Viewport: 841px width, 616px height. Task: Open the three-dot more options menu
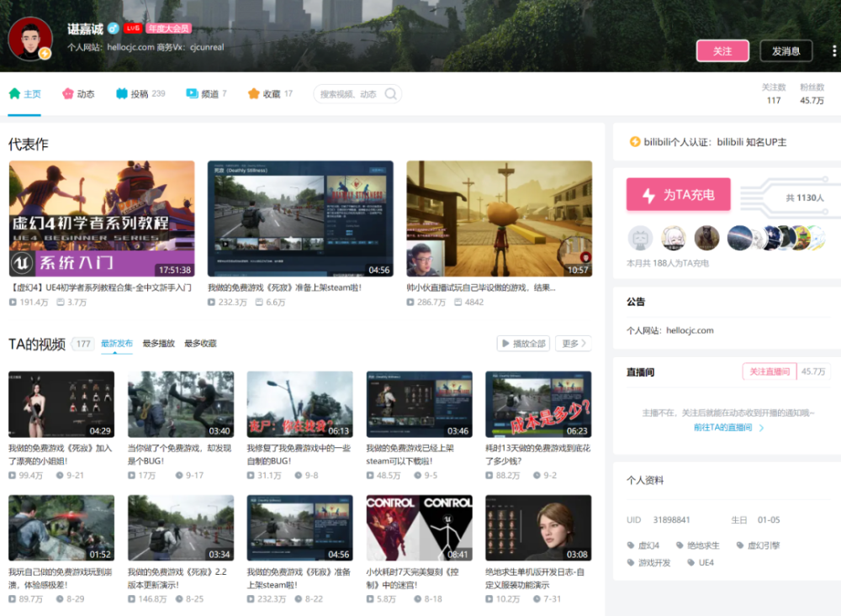click(834, 51)
